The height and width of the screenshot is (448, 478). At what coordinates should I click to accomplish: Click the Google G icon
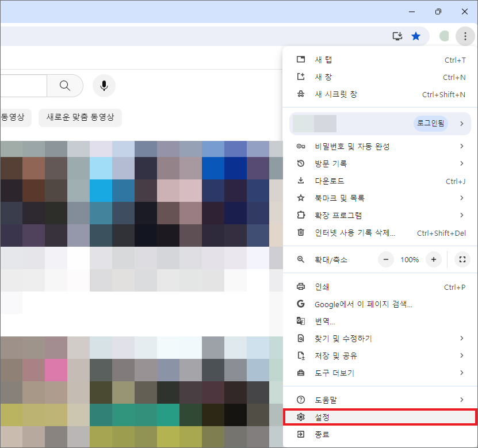pyautogui.click(x=301, y=304)
